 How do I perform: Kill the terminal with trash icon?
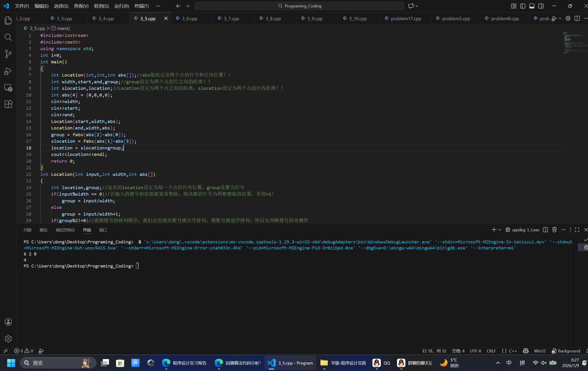(554, 230)
